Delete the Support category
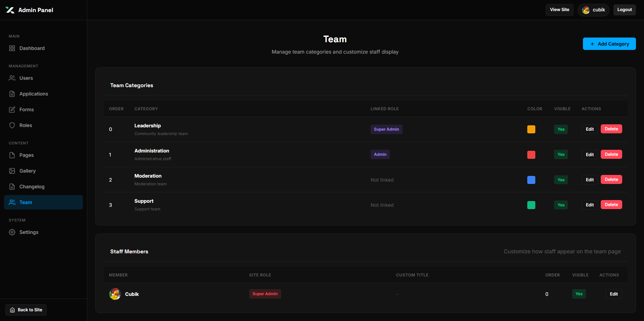The height and width of the screenshot is (321, 644). pos(611,205)
